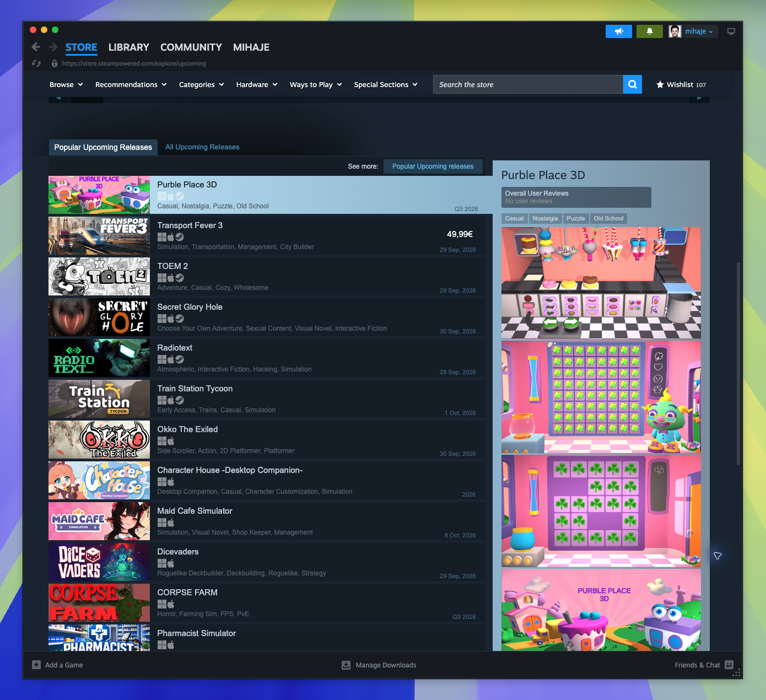Open the Hardware dropdown
Screen dimensions: 766x700
[x=257, y=84]
